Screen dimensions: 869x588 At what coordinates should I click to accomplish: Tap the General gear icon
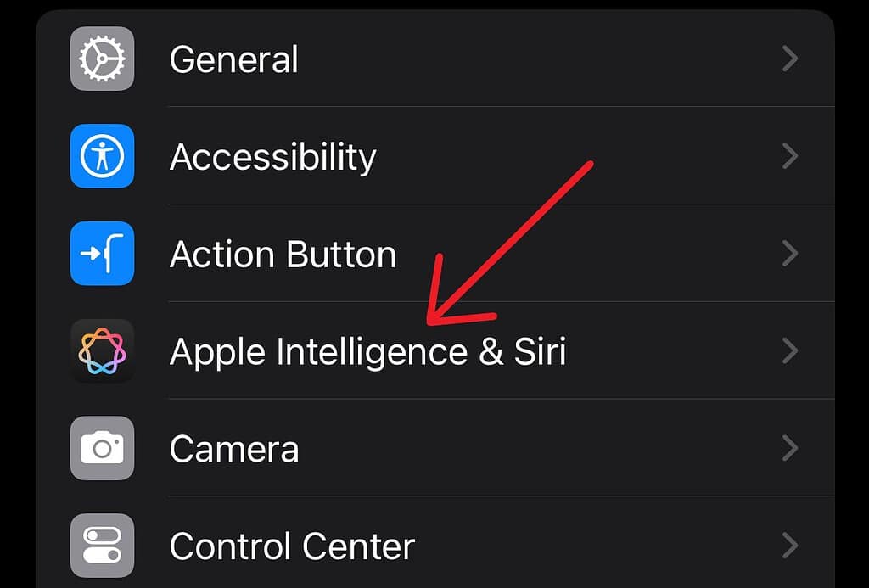(x=102, y=59)
